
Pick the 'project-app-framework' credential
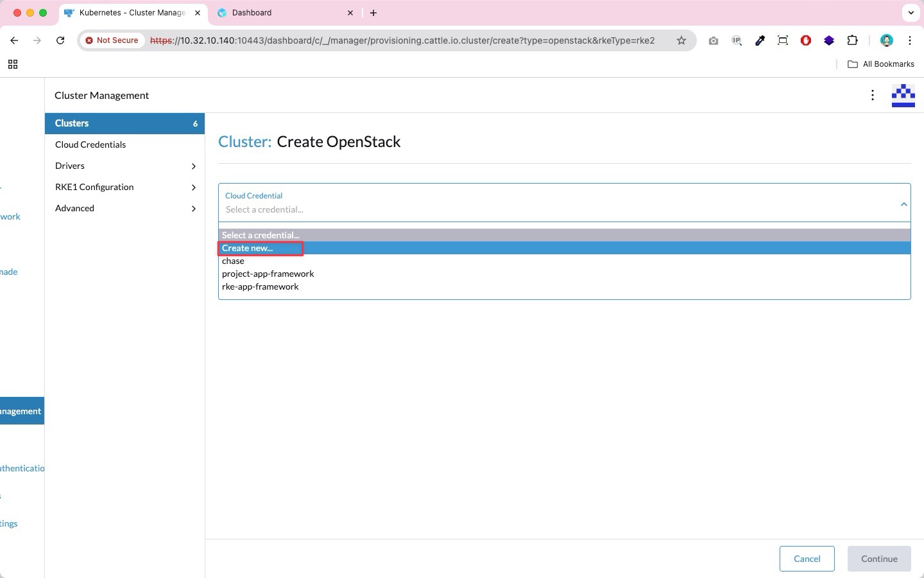pos(564,274)
